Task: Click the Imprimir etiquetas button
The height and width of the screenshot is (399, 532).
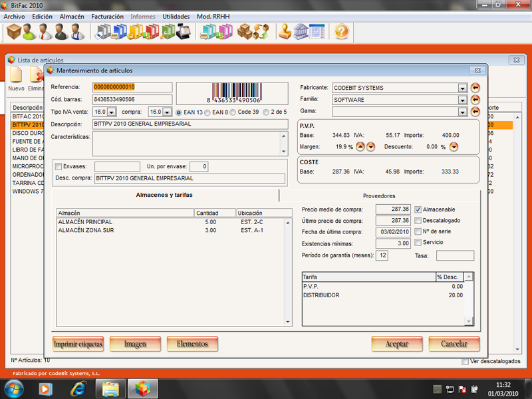Action: click(78, 344)
